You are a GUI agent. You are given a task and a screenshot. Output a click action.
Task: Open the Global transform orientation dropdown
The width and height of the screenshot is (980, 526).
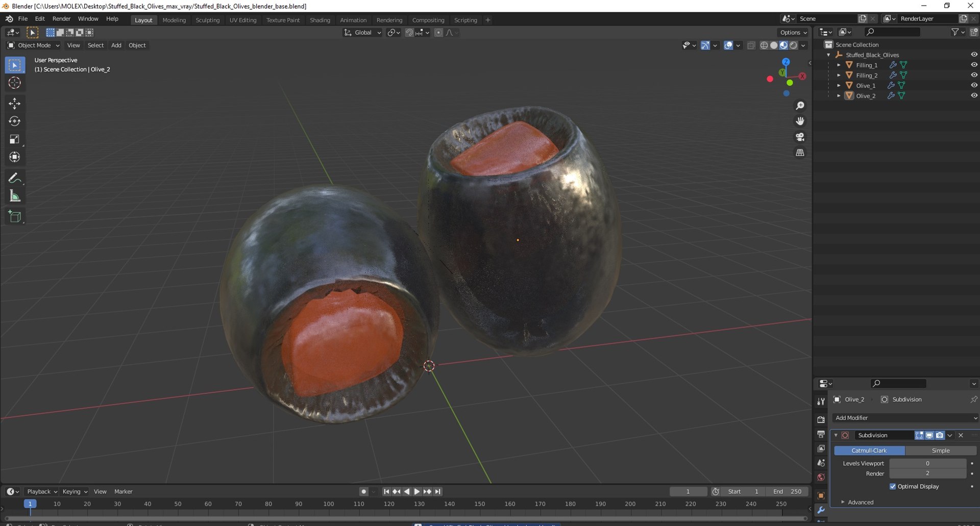point(362,33)
